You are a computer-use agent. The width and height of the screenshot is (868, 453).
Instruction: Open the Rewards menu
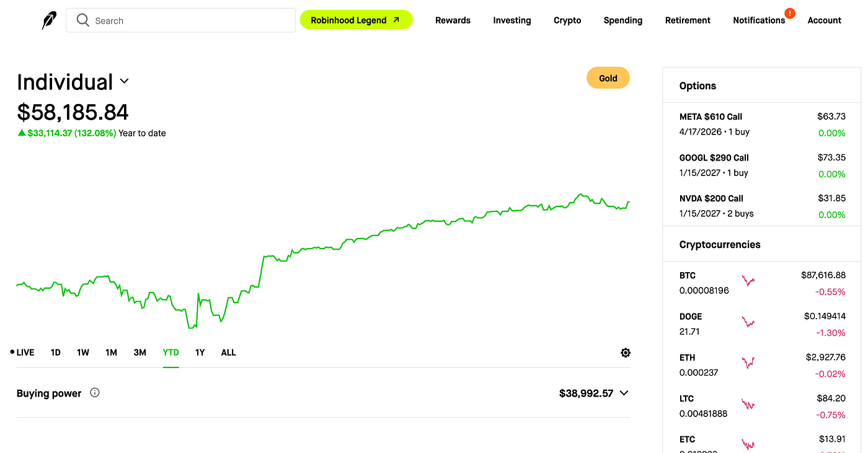(x=453, y=20)
